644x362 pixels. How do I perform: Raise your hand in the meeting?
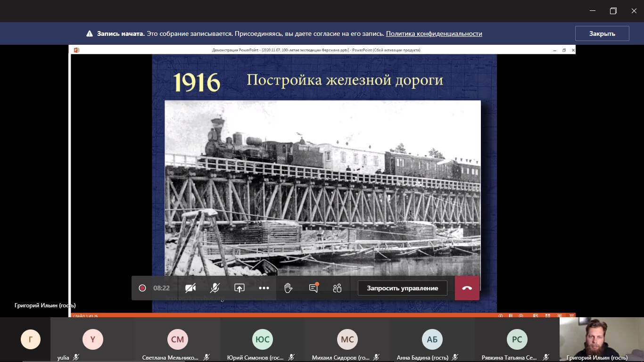tap(289, 288)
